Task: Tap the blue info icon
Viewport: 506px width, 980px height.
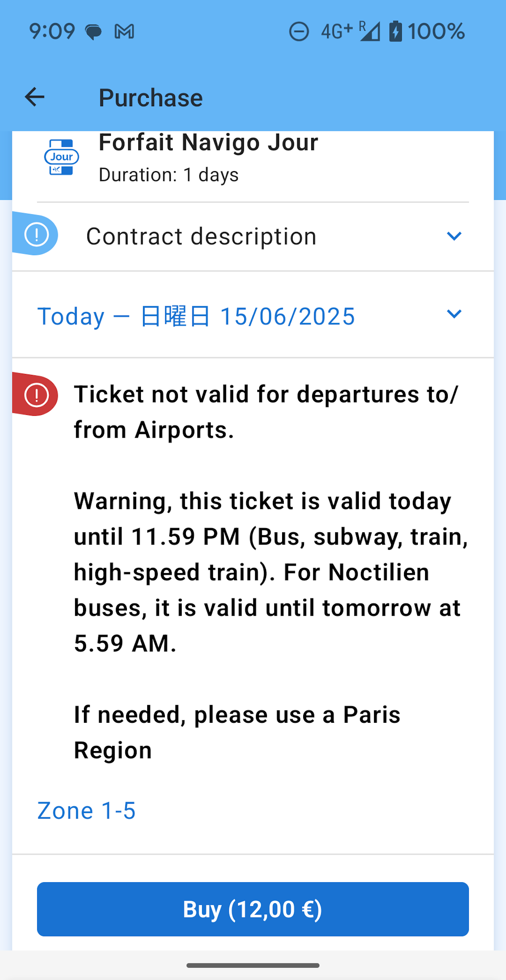Action: [x=36, y=235]
